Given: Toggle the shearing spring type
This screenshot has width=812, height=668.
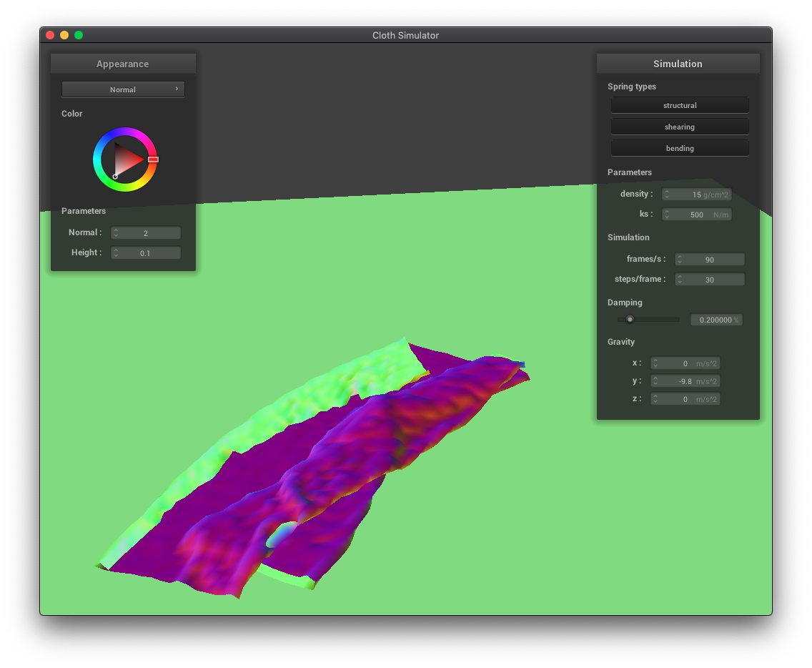Looking at the screenshot, I should tap(680, 127).
